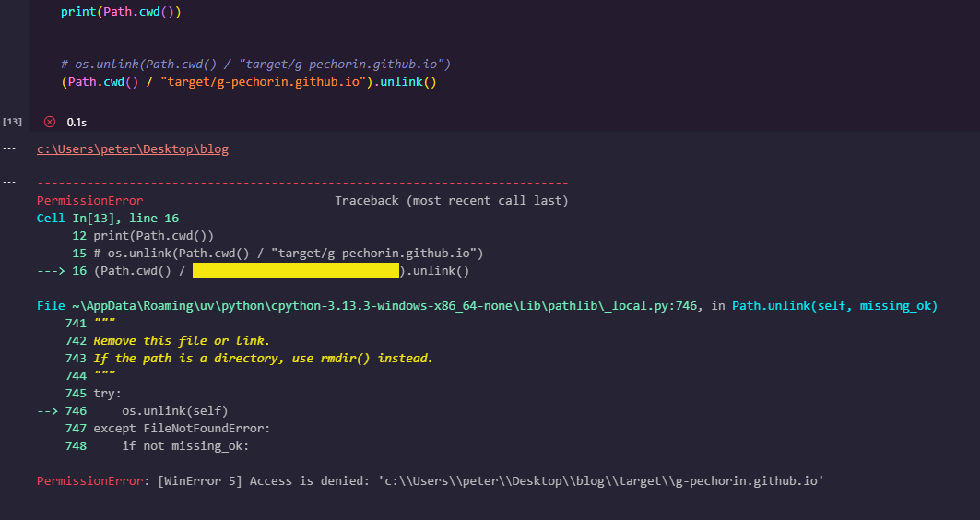Click the WinError 5 Access is denied message
The height and width of the screenshot is (520, 980).
pos(430,481)
